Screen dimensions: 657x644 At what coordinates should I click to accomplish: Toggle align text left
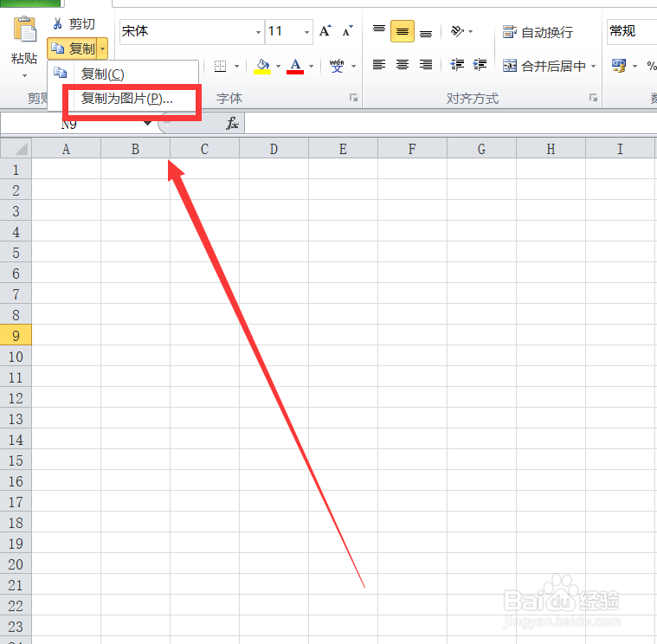(379, 65)
